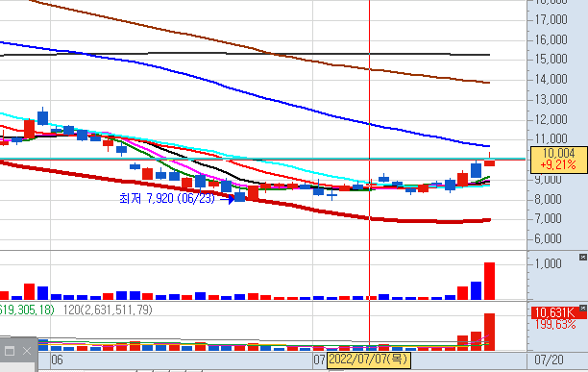
Task: Close the minimized window at bottom-left
Action: [27, 351]
